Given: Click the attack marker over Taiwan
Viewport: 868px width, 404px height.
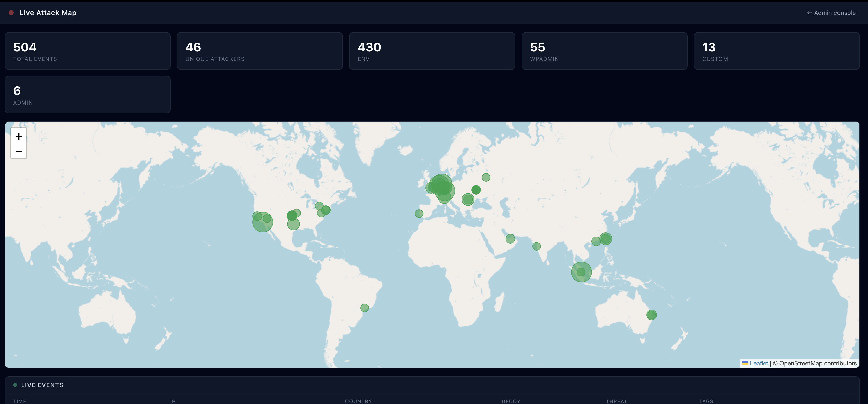Looking at the screenshot, I should (x=605, y=239).
